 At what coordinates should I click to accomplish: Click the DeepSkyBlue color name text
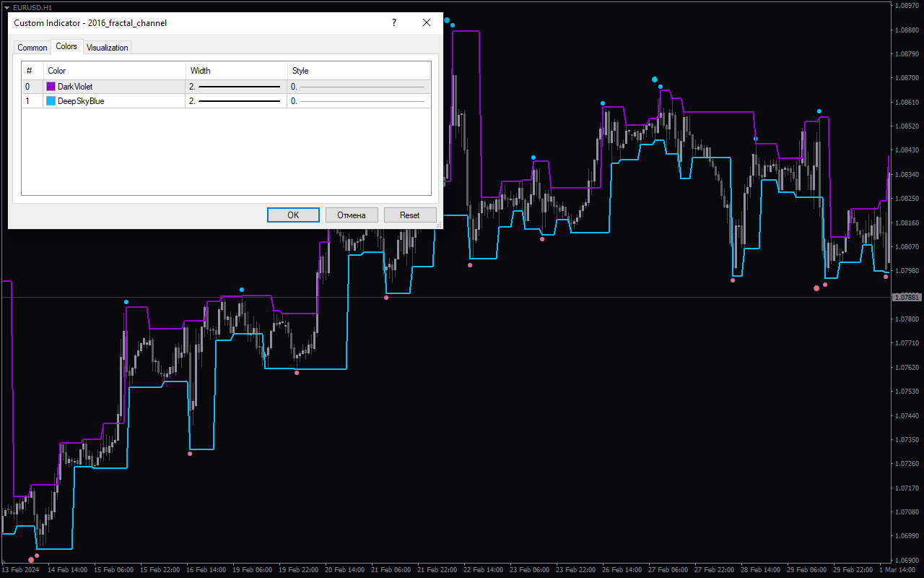click(81, 101)
